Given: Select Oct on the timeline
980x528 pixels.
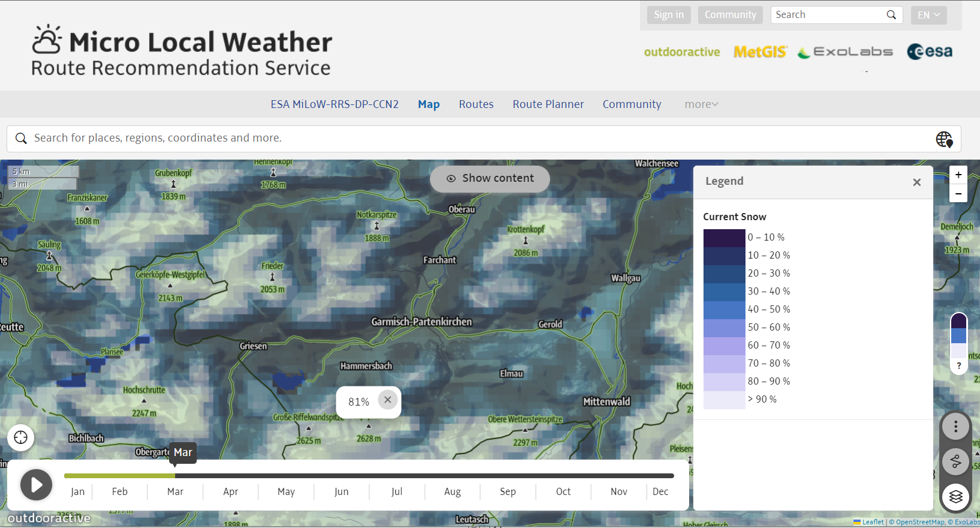Looking at the screenshot, I should tap(564, 491).
